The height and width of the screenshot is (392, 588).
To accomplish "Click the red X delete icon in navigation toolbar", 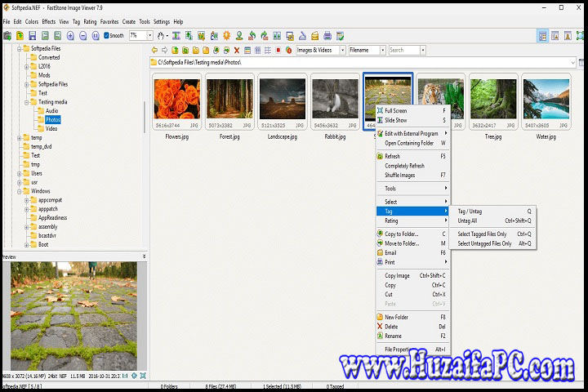I will (237, 51).
